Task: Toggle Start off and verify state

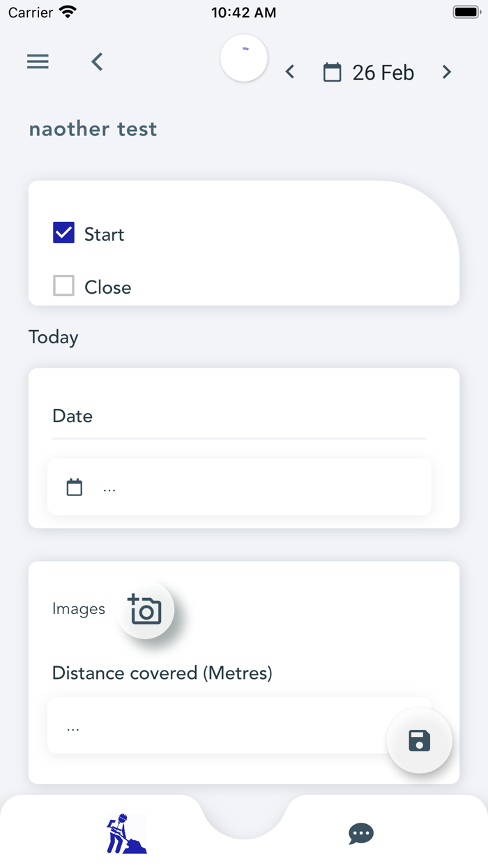Action: [63, 232]
